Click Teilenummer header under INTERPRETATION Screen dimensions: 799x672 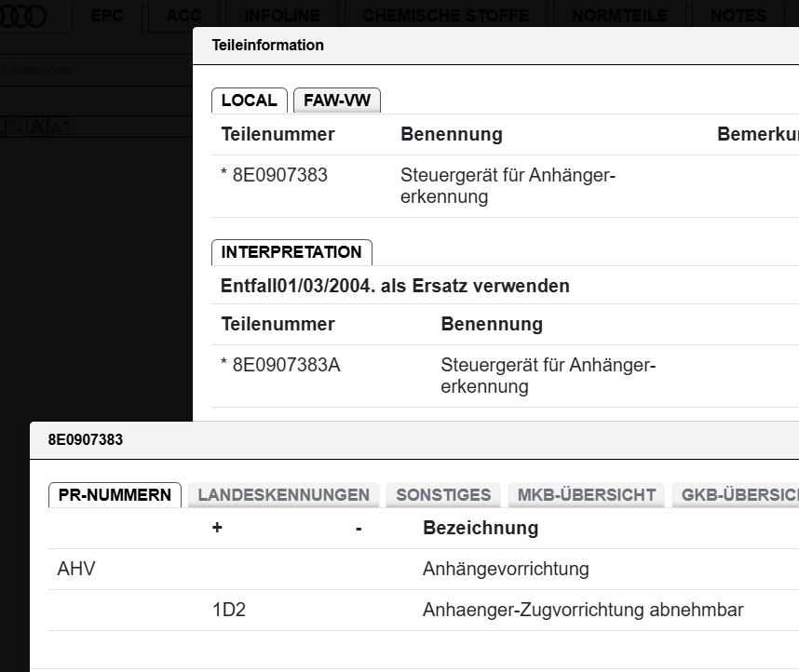coord(278,325)
